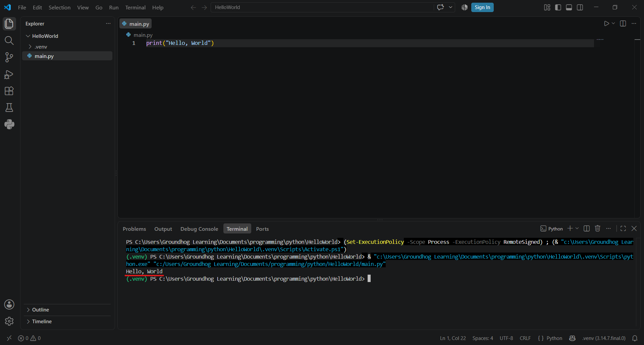Image resolution: width=644 pixels, height=345 pixels.
Task: Open errors and warnings counter
Action: (x=30, y=338)
